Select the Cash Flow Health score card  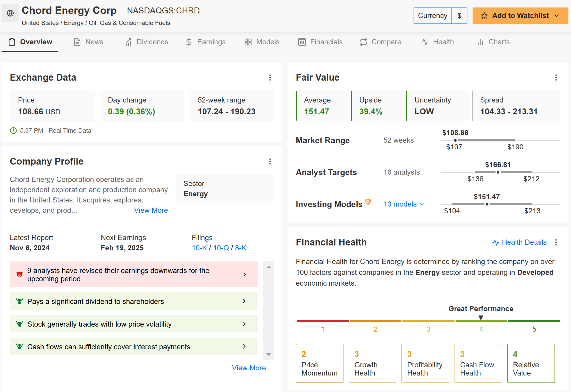pyautogui.click(x=478, y=363)
